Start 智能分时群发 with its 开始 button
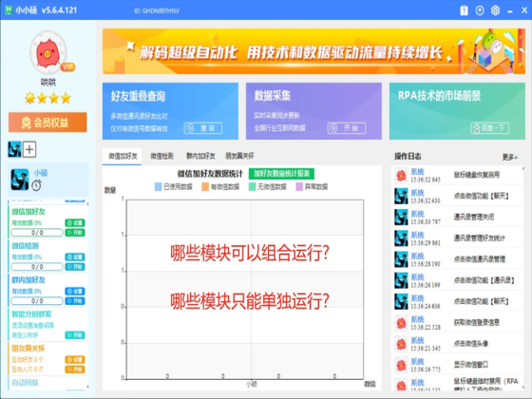Screen dimensions: 532x399 (x=75, y=335)
